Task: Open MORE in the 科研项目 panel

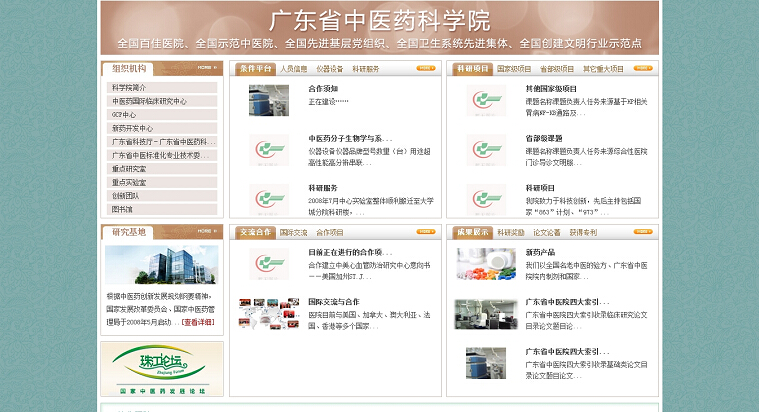Action: coord(642,69)
